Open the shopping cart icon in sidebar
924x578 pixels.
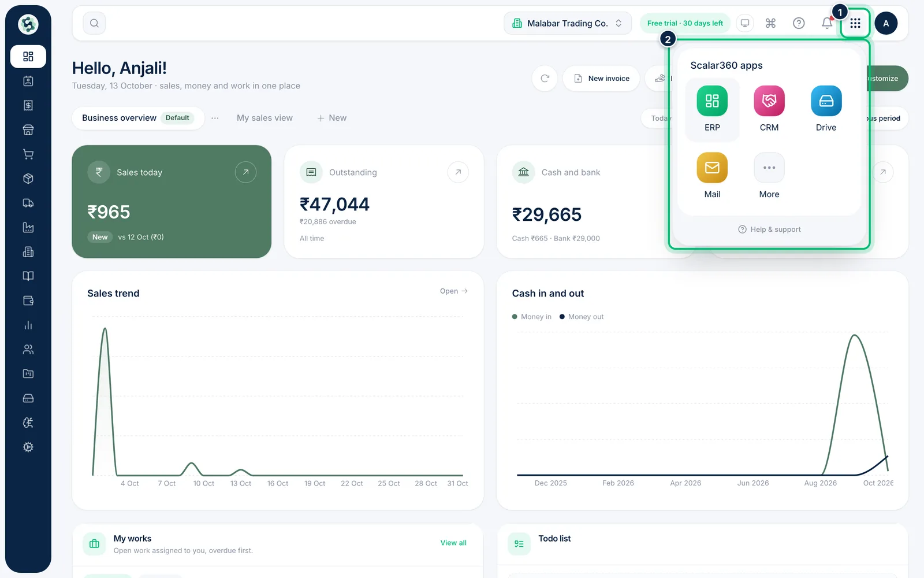pyautogui.click(x=28, y=154)
